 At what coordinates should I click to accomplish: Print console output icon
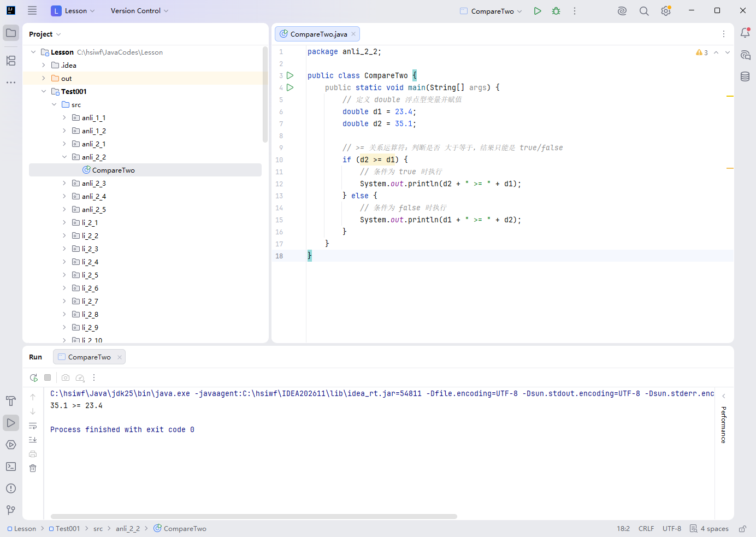point(33,454)
